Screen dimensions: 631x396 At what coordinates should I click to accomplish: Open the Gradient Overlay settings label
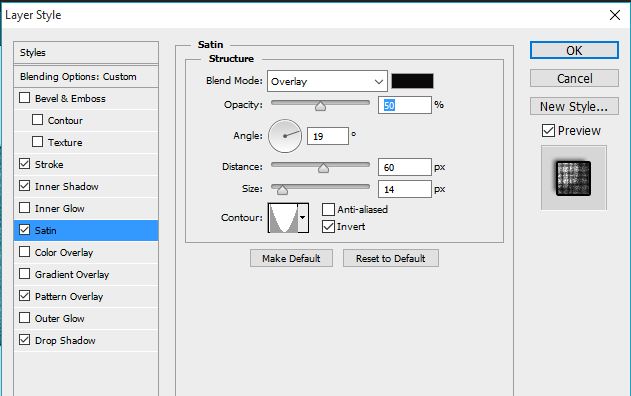tap(72, 274)
